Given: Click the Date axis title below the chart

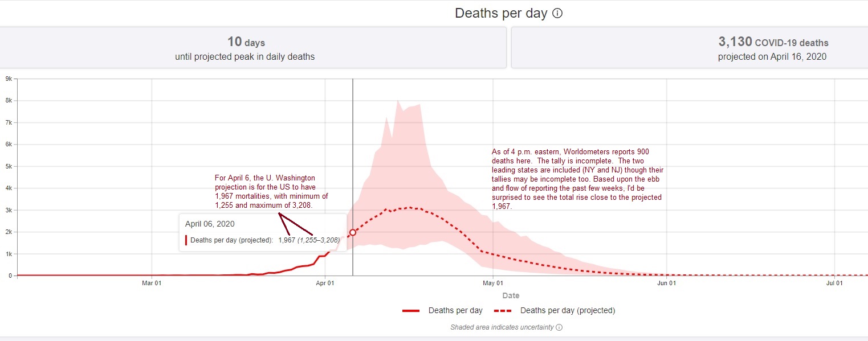Looking at the screenshot, I should click(x=511, y=295).
